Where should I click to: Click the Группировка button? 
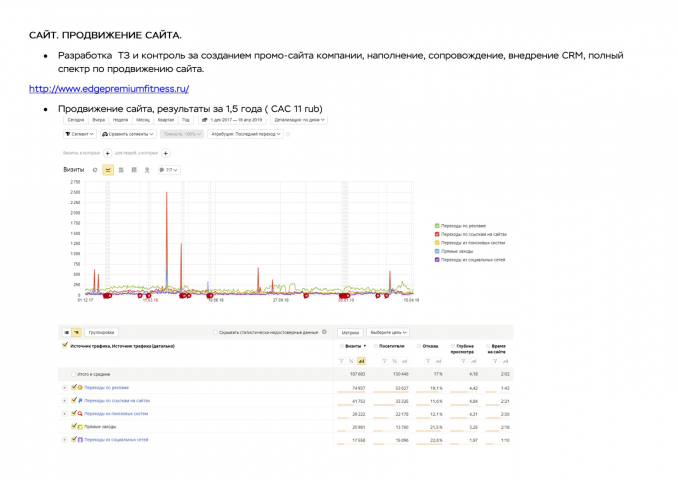(101, 333)
